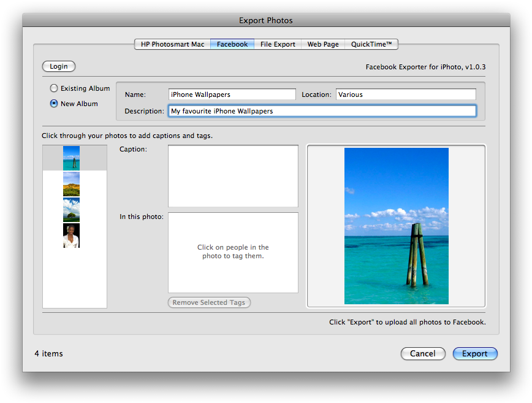The width and height of the screenshot is (532, 403).
Task: Choose the New Album option
Action: [x=53, y=103]
